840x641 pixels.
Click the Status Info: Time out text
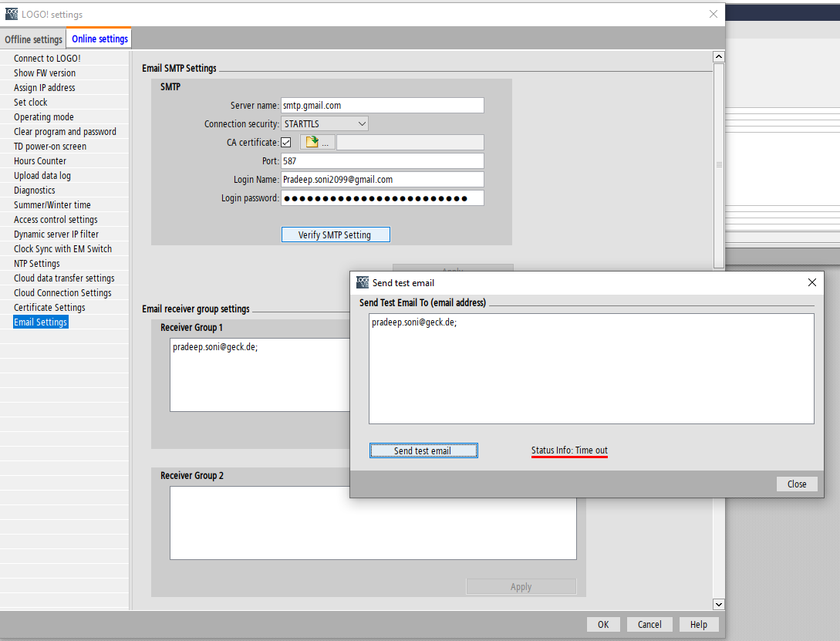569,450
